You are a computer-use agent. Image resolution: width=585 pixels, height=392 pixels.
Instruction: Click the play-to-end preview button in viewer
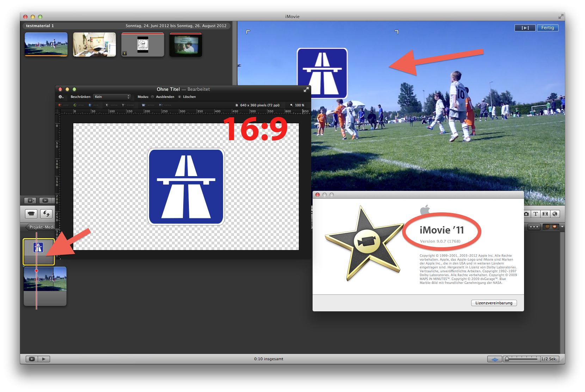click(x=525, y=28)
